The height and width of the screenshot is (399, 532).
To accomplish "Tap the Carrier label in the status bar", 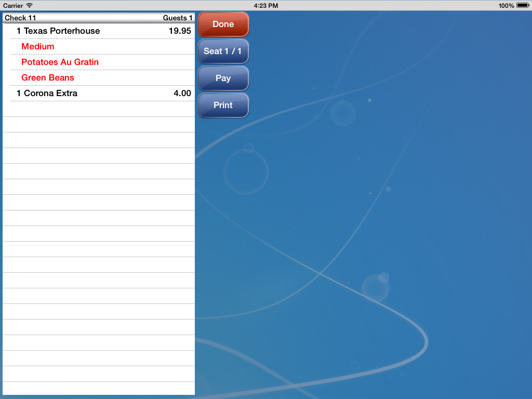I will coord(14,5).
